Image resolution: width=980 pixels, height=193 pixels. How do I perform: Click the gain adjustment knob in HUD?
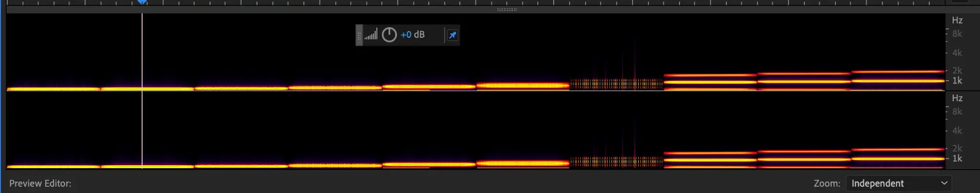click(389, 35)
